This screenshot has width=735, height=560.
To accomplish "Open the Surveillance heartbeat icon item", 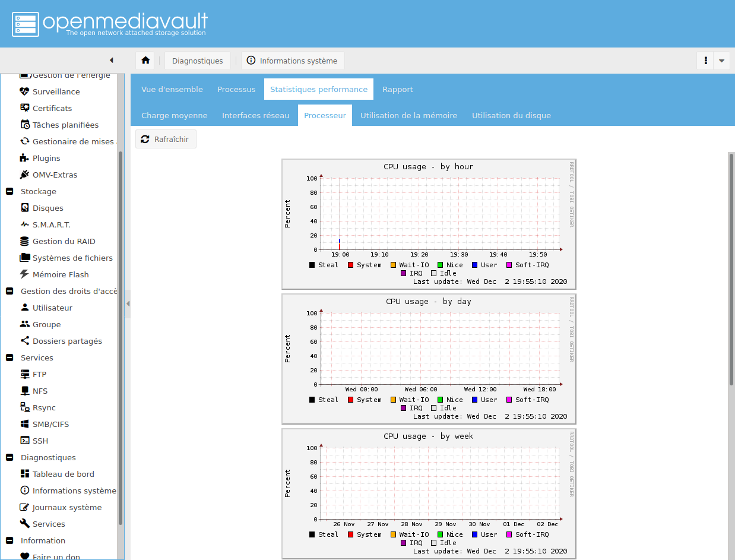I will (x=24, y=91).
